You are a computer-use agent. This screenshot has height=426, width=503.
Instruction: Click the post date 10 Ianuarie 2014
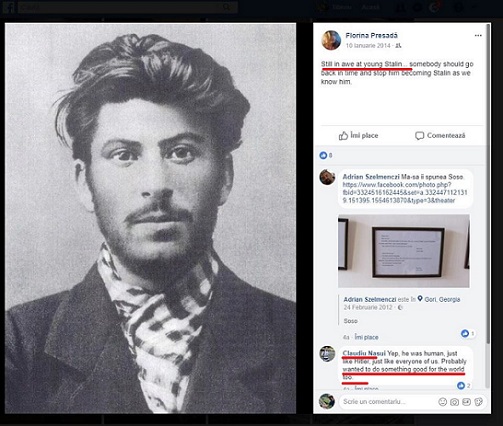tap(368, 46)
